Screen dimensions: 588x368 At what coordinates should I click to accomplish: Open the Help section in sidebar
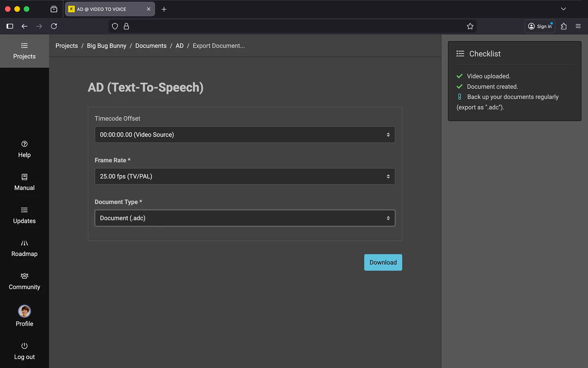tap(24, 149)
